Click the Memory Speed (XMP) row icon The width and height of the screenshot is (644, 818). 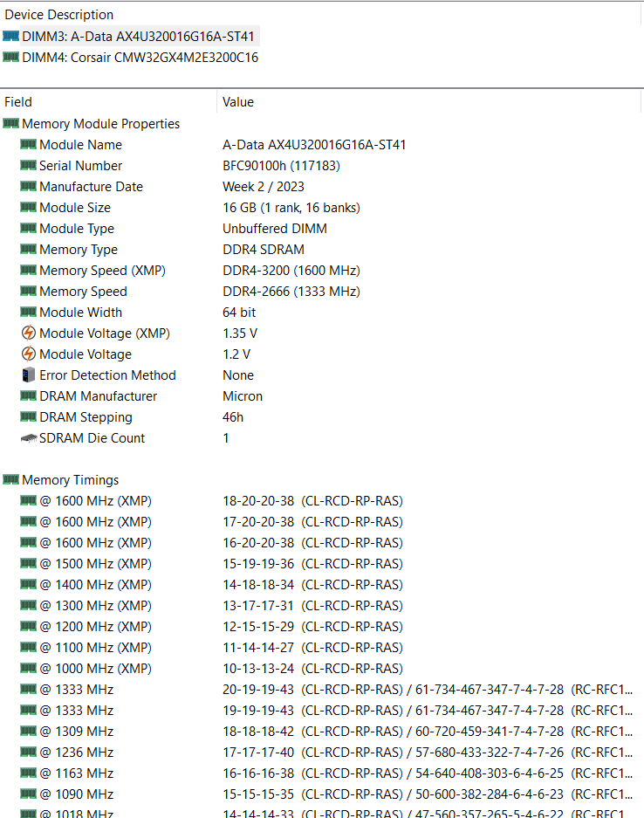(28, 270)
